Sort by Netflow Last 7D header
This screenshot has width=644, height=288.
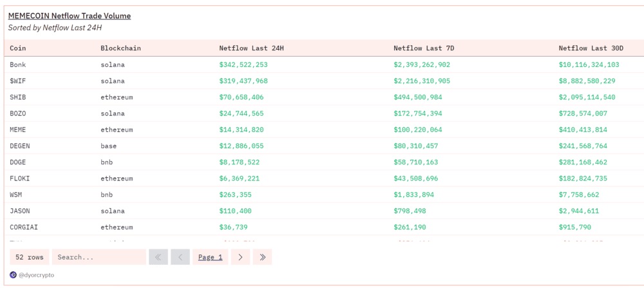point(424,48)
